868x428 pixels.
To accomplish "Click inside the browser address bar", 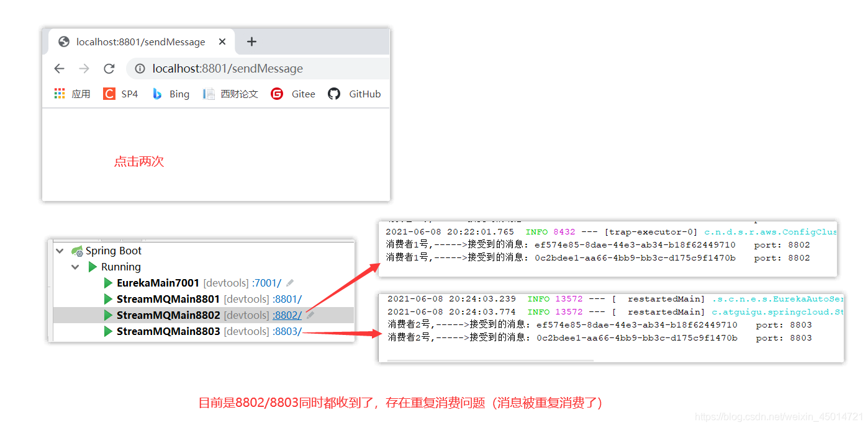I will coord(248,68).
